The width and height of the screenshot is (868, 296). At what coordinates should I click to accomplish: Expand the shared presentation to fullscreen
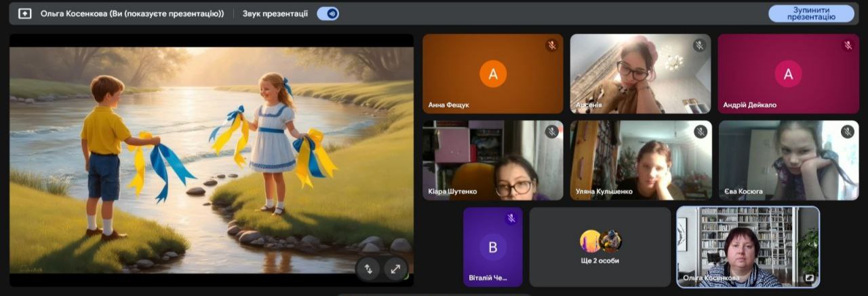point(395,269)
